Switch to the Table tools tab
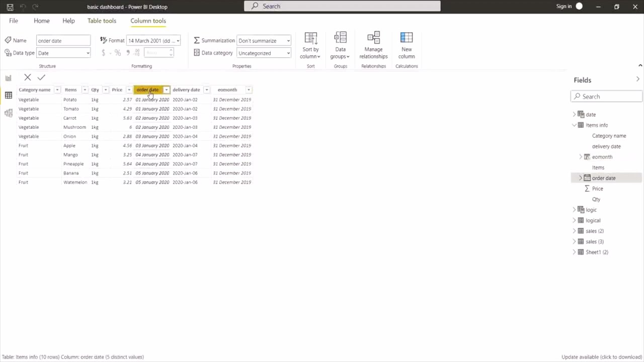 pyautogui.click(x=102, y=21)
